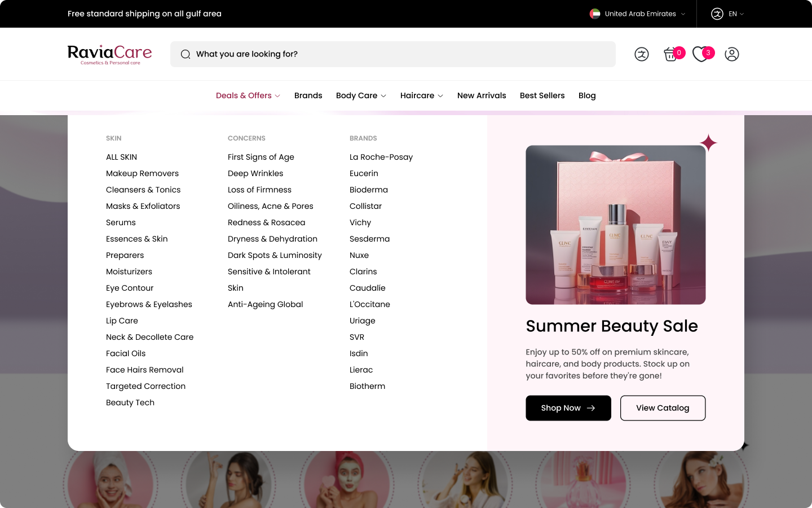This screenshot has width=812, height=508.
Task: Open the shopping basket icon
Action: point(670,54)
